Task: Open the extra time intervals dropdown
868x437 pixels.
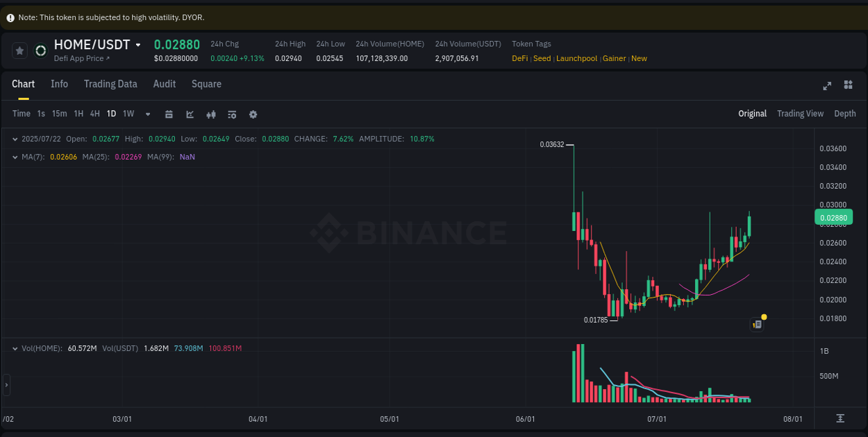Action: pyautogui.click(x=147, y=114)
